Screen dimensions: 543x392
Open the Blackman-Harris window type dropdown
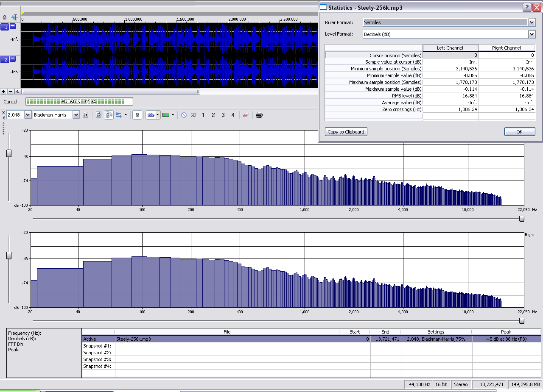76,114
